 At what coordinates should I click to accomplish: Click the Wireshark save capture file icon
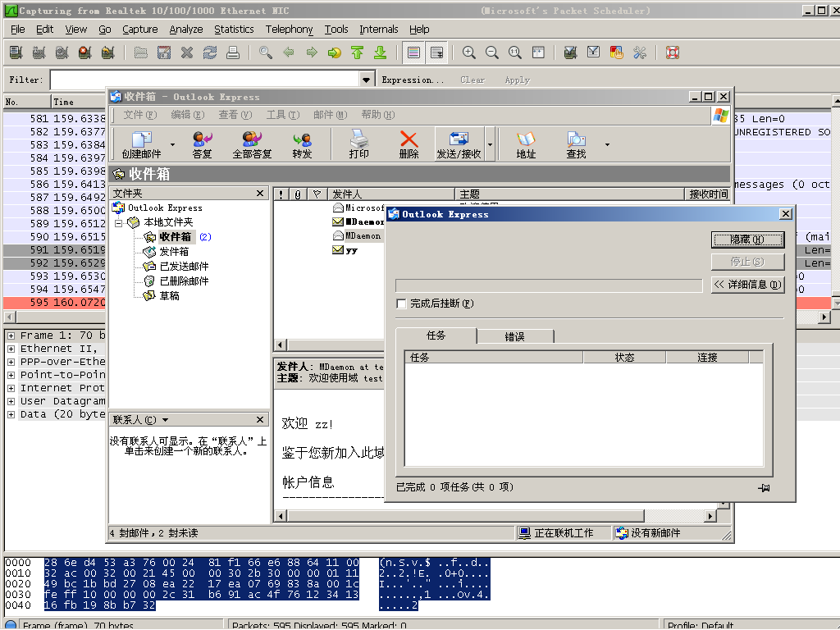point(164,52)
